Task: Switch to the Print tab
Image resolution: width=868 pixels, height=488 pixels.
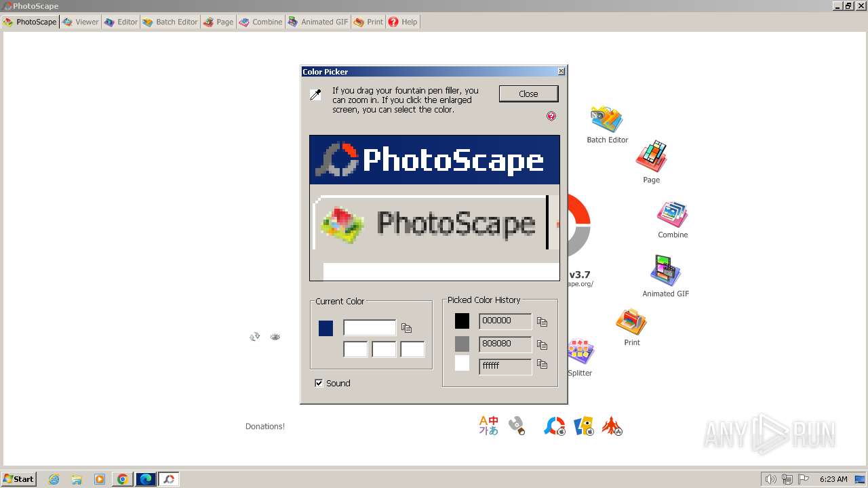Action: (369, 22)
